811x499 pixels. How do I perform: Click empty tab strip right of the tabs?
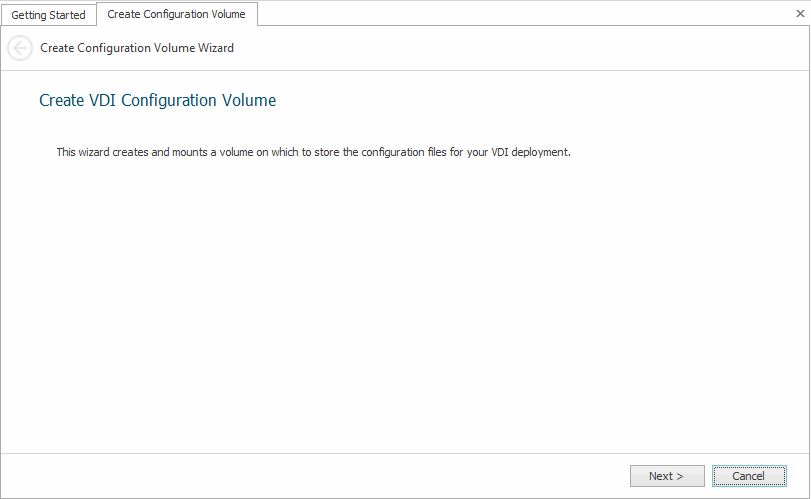(x=520, y=13)
